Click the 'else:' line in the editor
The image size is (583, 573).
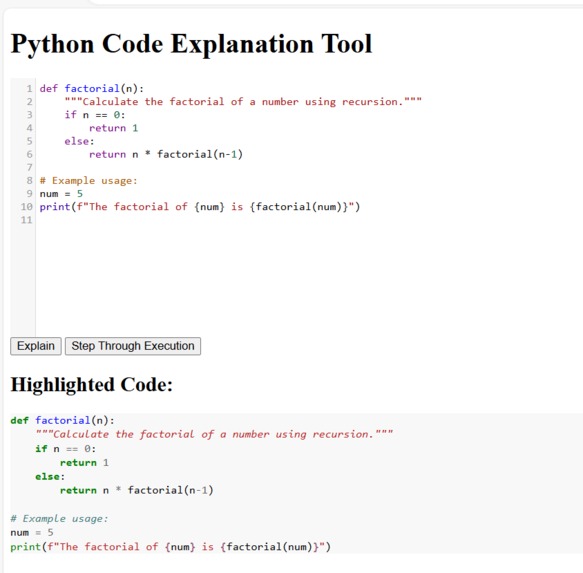click(x=79, y=141)
